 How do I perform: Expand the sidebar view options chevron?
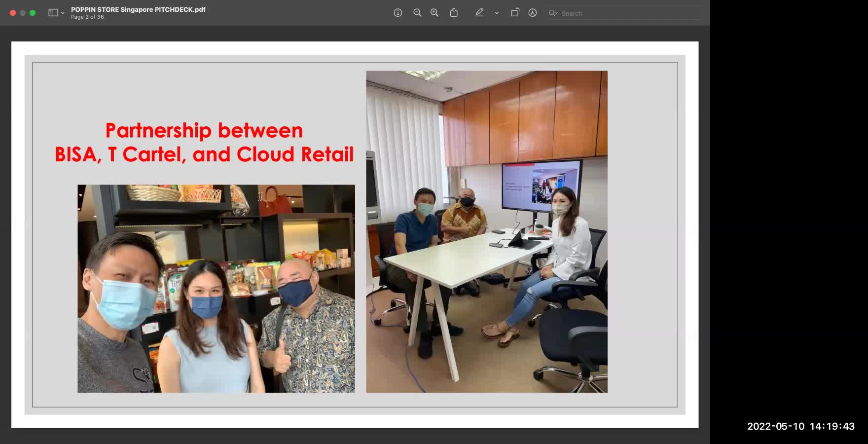(x=63, y=13)
